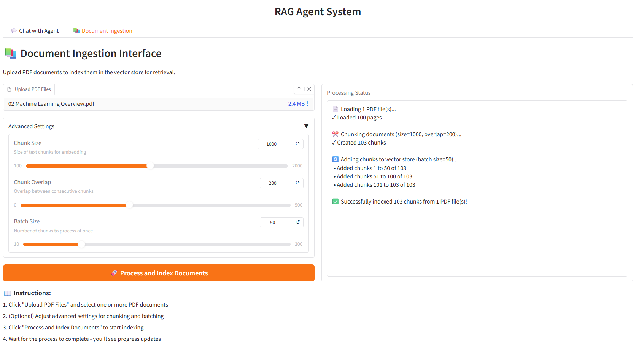Click the "Created 103 chunks" status line
Image resolution: width=644 pixels, height=345 pixels.
pos(359,143)
